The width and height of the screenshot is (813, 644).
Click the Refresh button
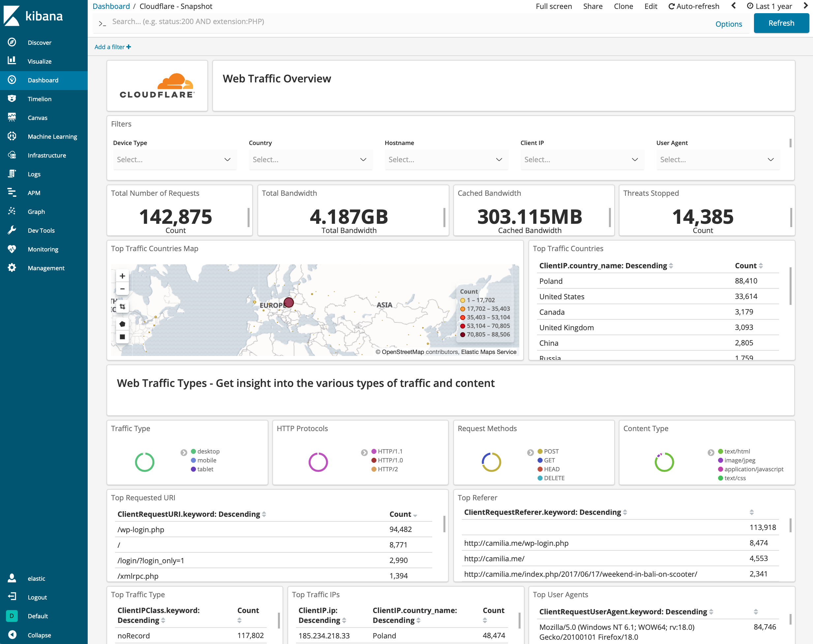pyautogui.click(x=781, y=22)
